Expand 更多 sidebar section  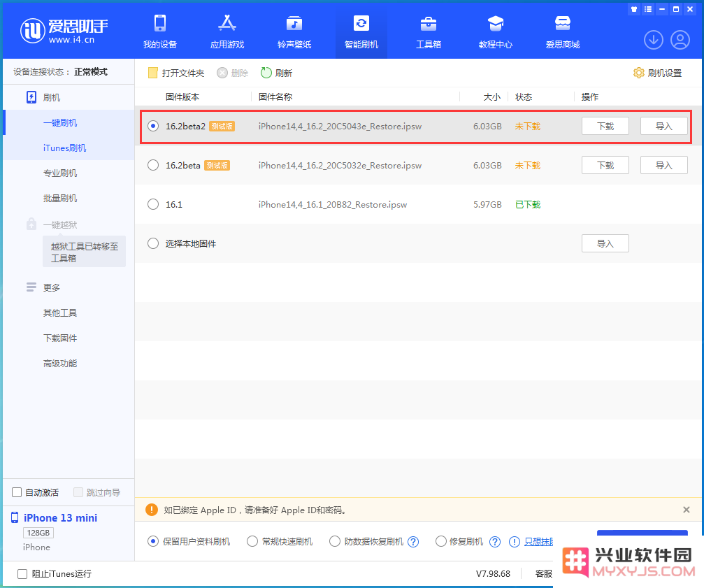43,287
